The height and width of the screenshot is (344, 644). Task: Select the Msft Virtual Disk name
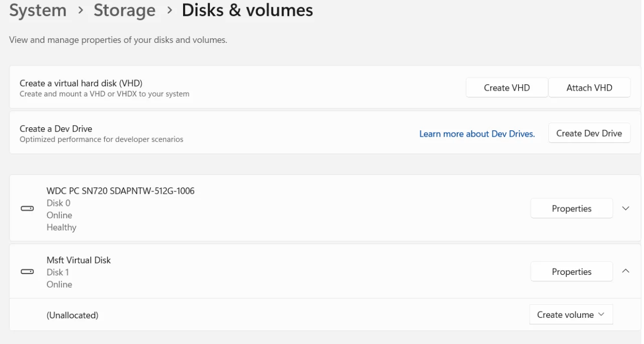click(x=79, y=260)
